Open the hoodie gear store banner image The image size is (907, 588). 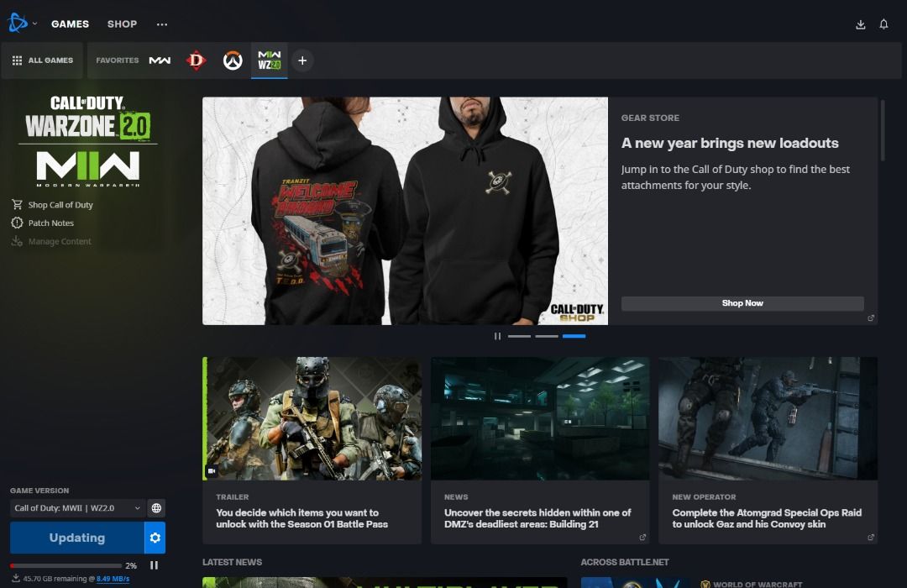click(x=405, y=211)
